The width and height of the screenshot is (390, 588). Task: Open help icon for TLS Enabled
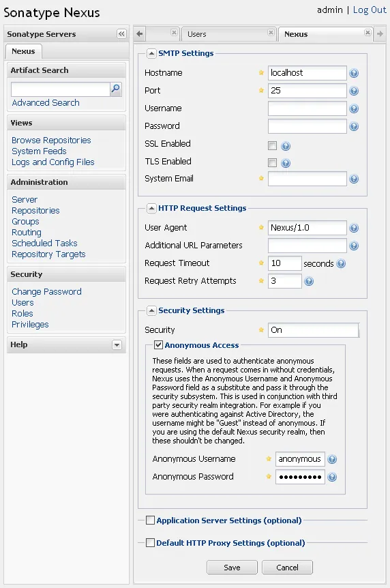pyautogui.click(x=286, y=163)
